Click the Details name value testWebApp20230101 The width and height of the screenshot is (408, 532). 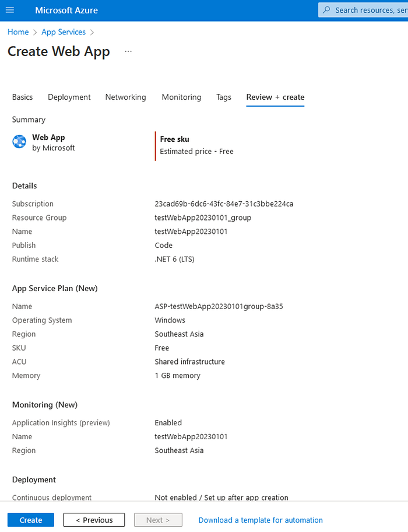click(191, 232)
